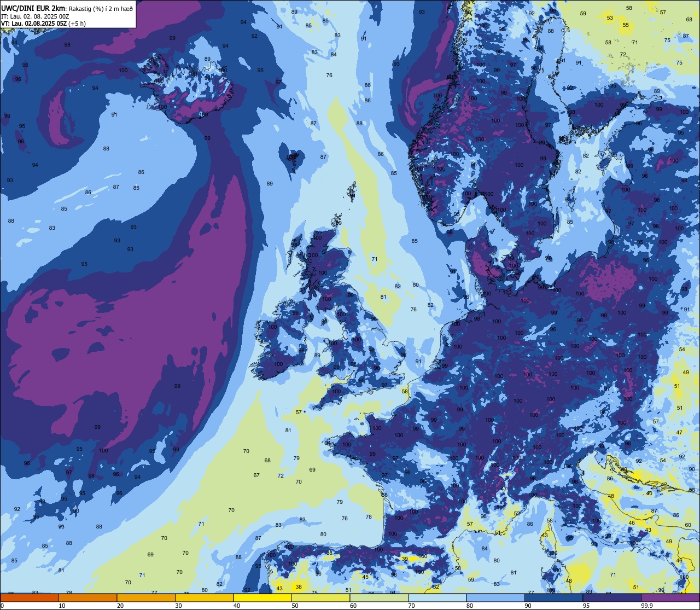
Task: Click the 70–80 pale blue legend swatch
Action: click(437, 597)
